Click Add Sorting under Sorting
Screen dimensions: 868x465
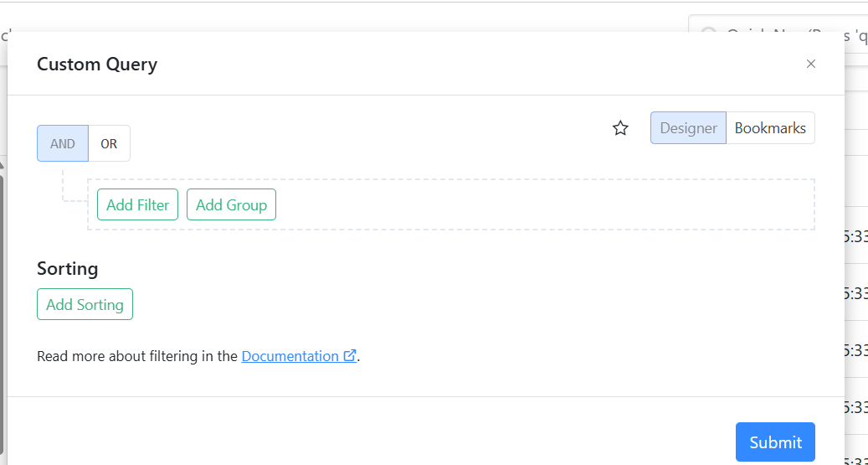(85, 304)
